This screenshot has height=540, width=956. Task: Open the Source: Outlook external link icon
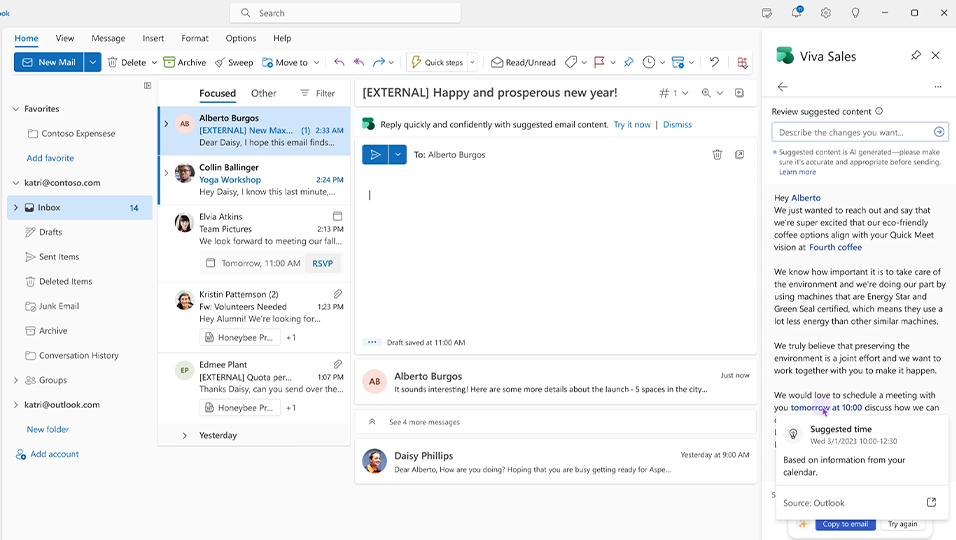pos(931,502)
